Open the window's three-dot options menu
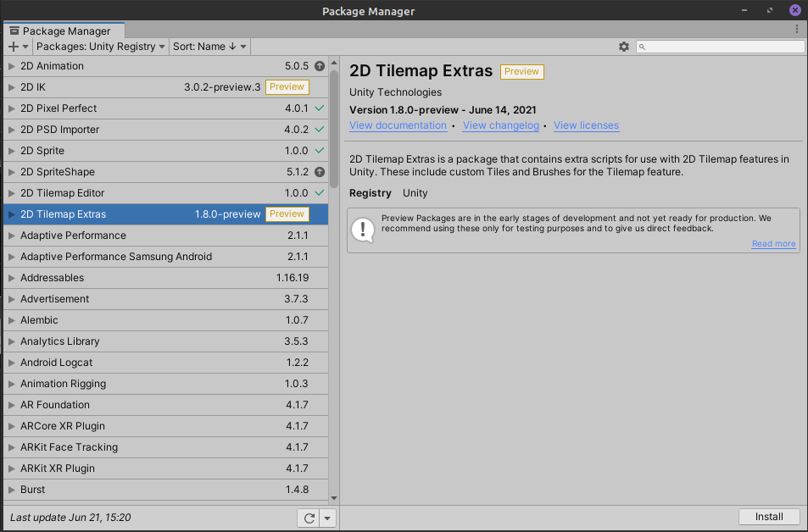 (x=797, y=30)
